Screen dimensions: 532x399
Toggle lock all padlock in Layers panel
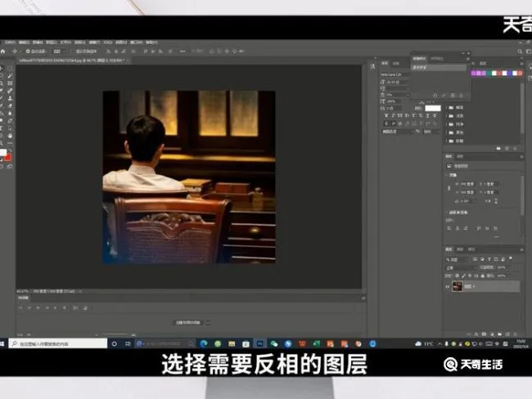point(483,276)
